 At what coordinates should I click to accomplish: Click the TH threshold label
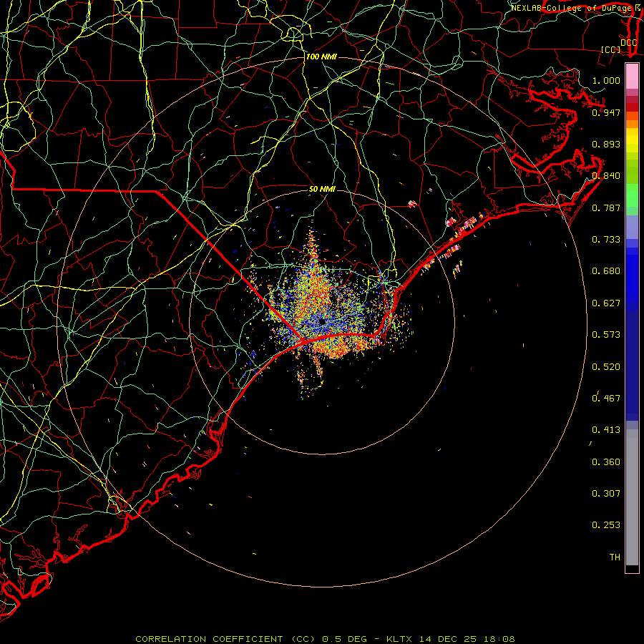tap(615, 557)
